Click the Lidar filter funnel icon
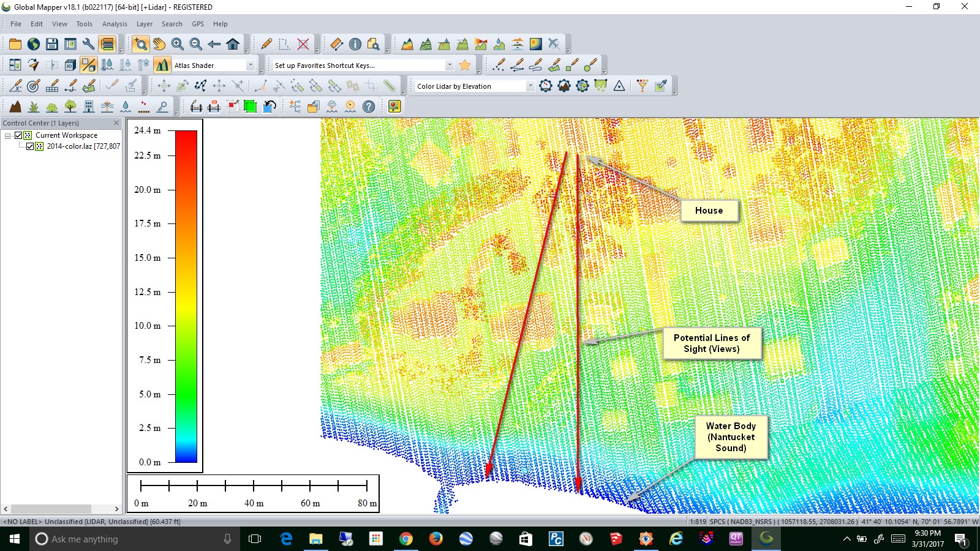The width and height of the screenshot is (980, 551). 642,86
